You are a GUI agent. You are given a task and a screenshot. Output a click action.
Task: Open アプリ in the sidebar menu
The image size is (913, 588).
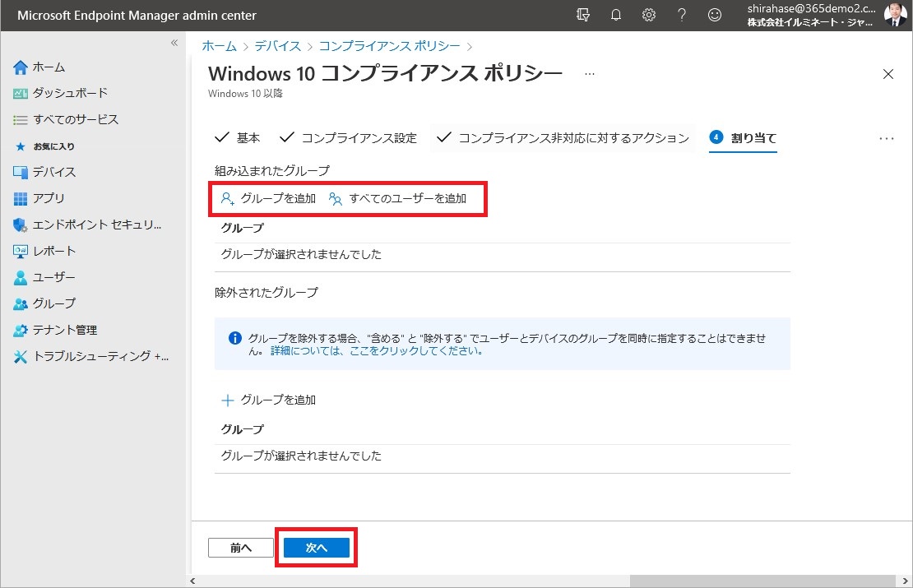tap(49, 198)
